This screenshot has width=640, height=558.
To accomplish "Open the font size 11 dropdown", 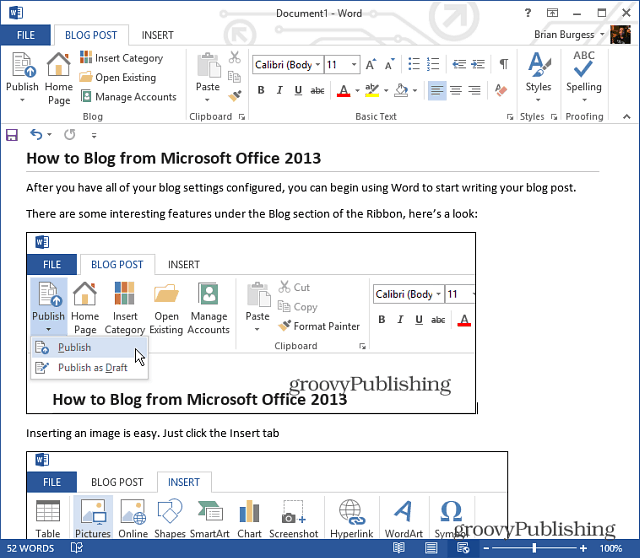I will [354, 64].
